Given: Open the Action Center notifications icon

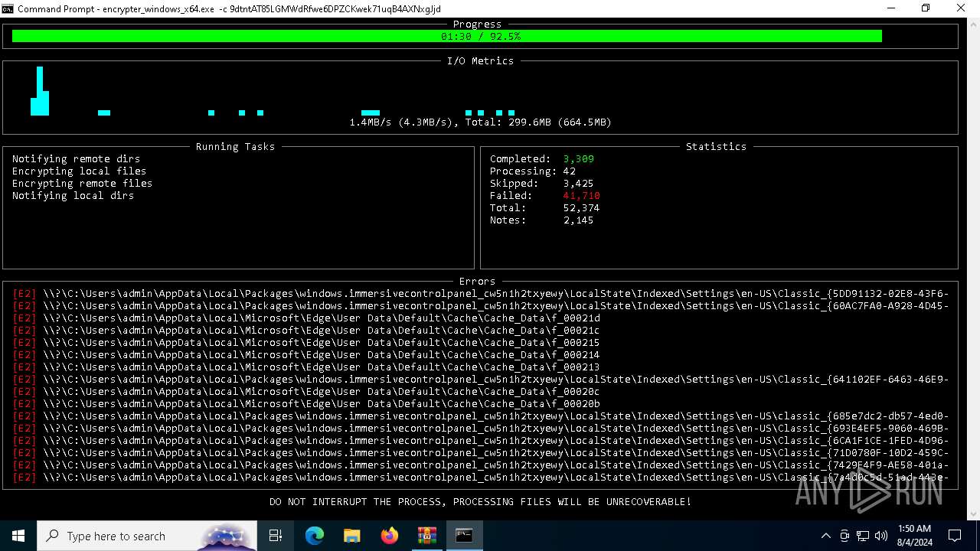Looking at the screenshot, I should (955, 536).
